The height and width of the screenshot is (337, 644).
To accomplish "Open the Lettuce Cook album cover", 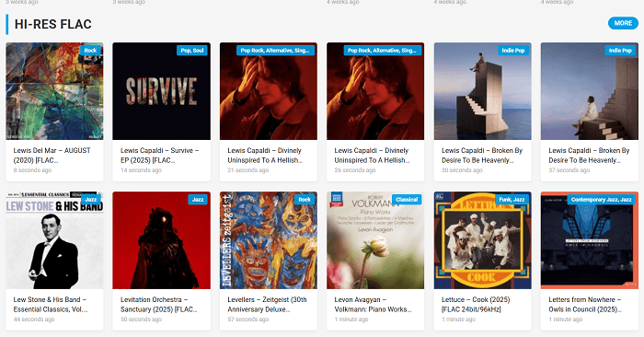I will (483, 240).
